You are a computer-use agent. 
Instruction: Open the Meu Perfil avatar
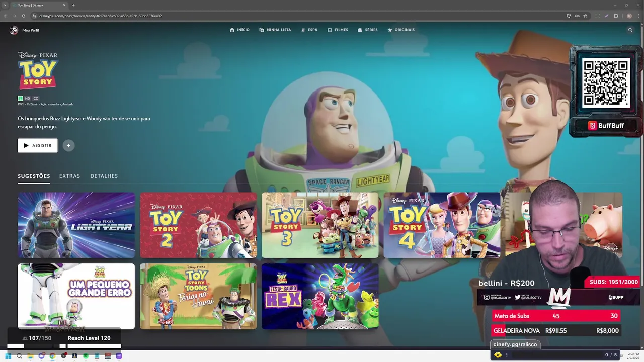click(14, 30)
